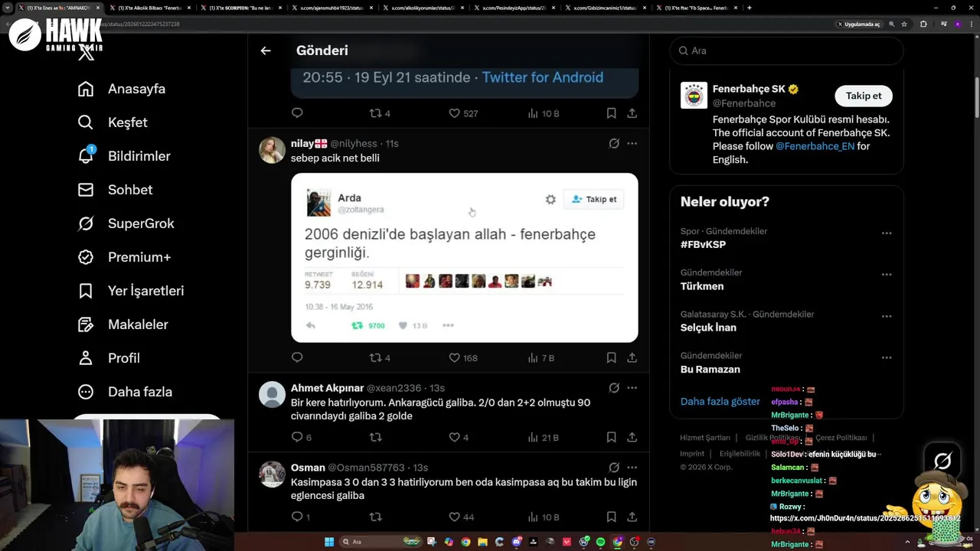Image resolution: width=980 pixels, height=551 pixels.
Task: Ask Grok about Osman's reply
Action: [x=614, y=468]
